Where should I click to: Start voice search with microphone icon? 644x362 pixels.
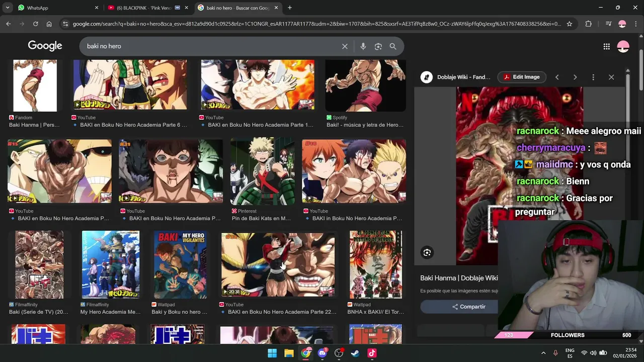click(x=363, y=46)
